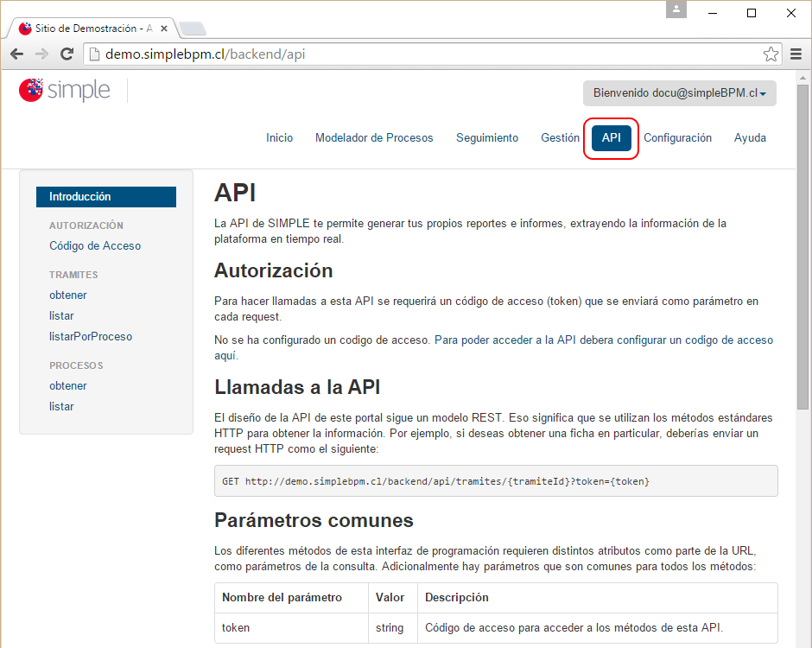Click the SIMPLE logo in the header
This screenshot has height=648, width=812.
click(64, 90)
